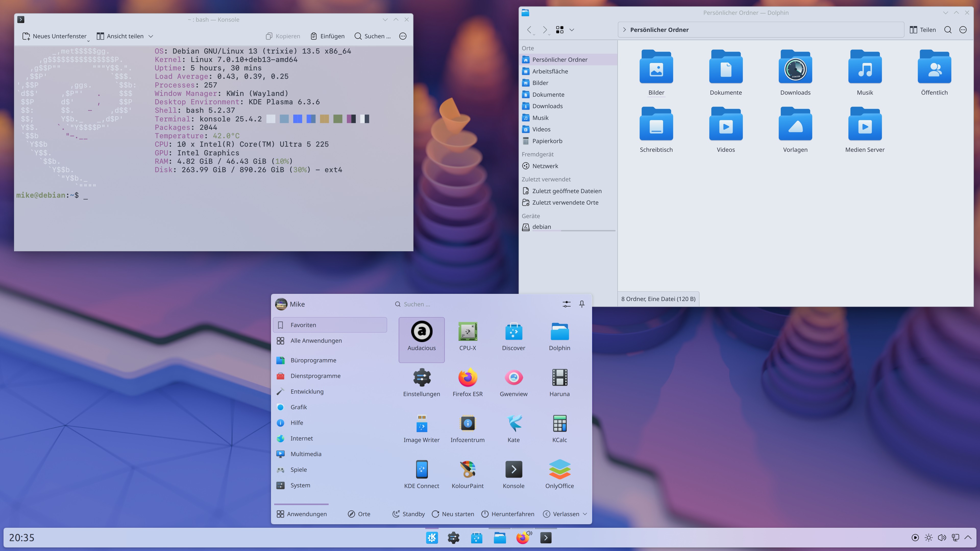Show hidden system tray icons arrow

point(968,538)
